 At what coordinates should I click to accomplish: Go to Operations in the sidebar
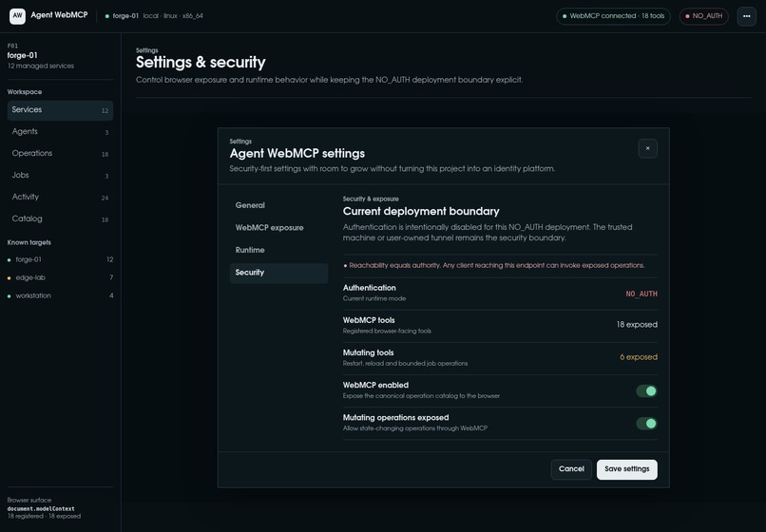(60, 154)
